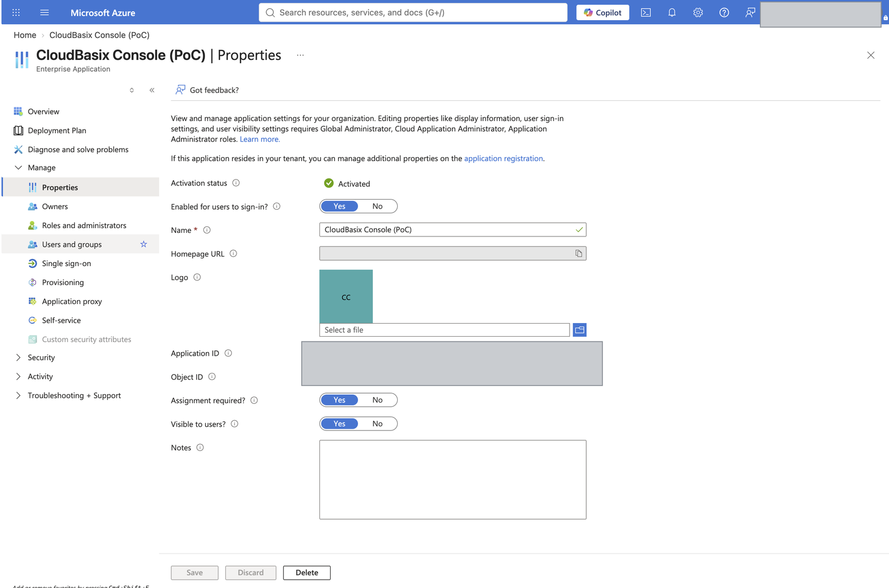Show info tooltip for Assignment required
Image resolution: width=889 pixels, height=588 pixels.
(x=254, y=401)
